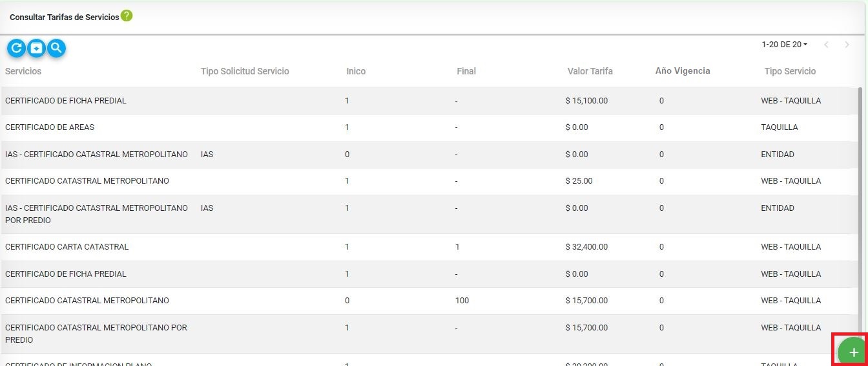The width and height of the screenshot is (868, 366).
Task: Click Inico value 0 in the Final 100 row
Action: 347,301
